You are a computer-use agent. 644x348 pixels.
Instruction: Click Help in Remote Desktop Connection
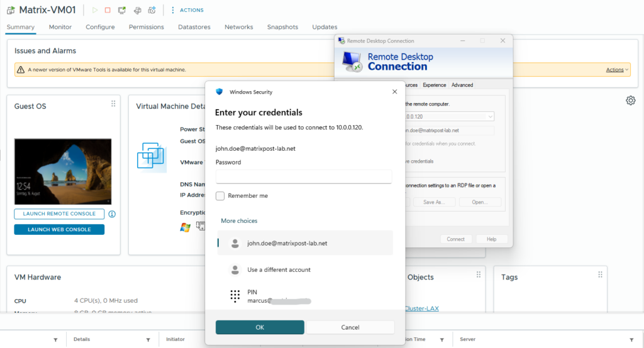tap(492, 239)
